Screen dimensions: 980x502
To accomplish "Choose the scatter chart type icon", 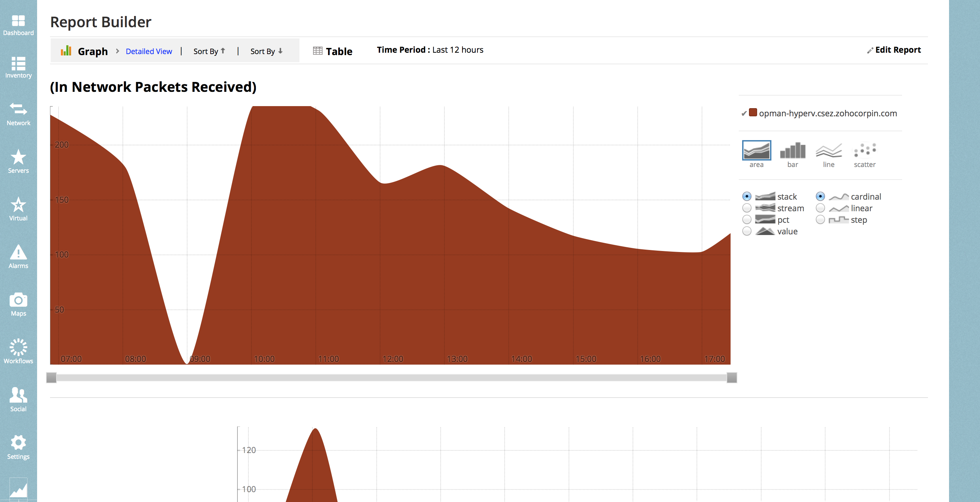I will [864, 151].
